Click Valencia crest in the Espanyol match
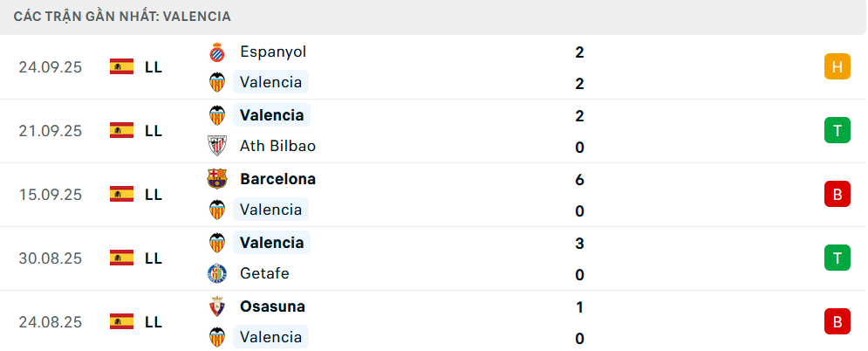868x351 pixels. 216,83
